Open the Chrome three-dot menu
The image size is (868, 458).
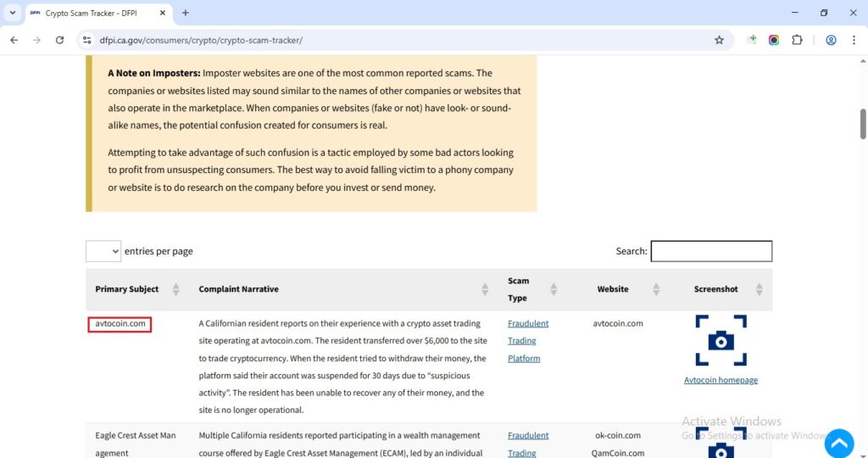click(x=853, y=40)
